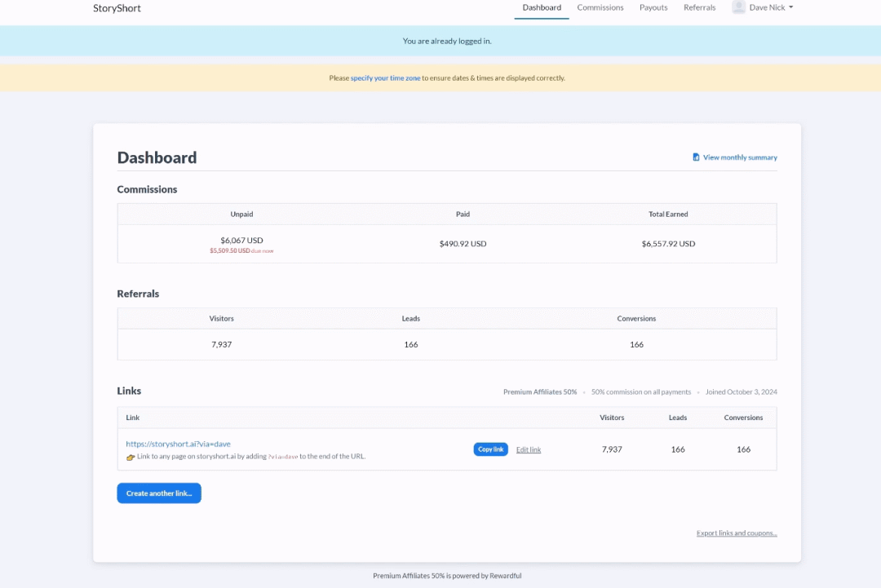Follow the 'specify your time zone' link
The width and height of the screenshot is (881, 588).
[x=385, y=78]
